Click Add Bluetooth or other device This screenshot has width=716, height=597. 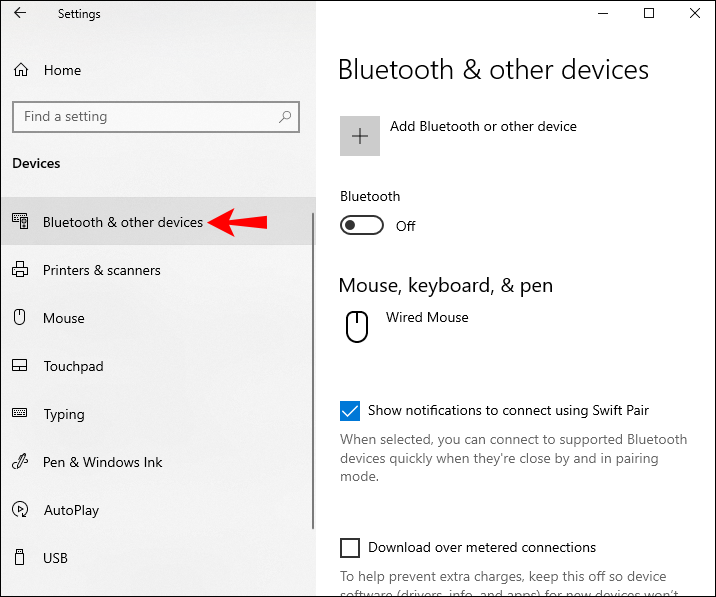(x=483, y=126)
